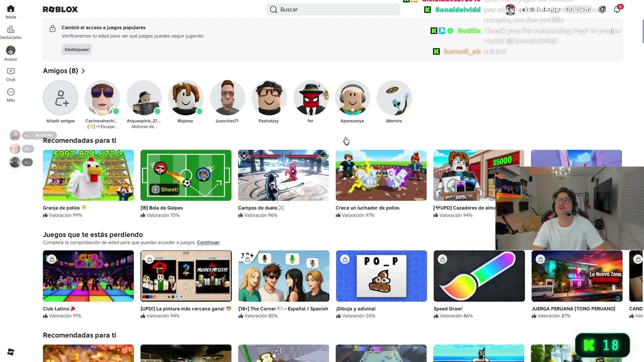This screenshot has width=644, height=362.
Task: Click lock icon on JUERGA PERUANA thumbnail
Action: click(x=540, y=259)
